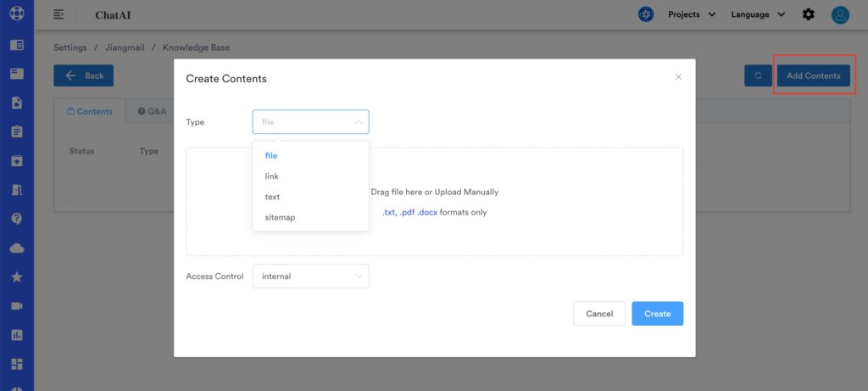Go to Jiangmail in the breadcrumb
The width and height of the screenshot is (868, 391).
pos(125,47)
